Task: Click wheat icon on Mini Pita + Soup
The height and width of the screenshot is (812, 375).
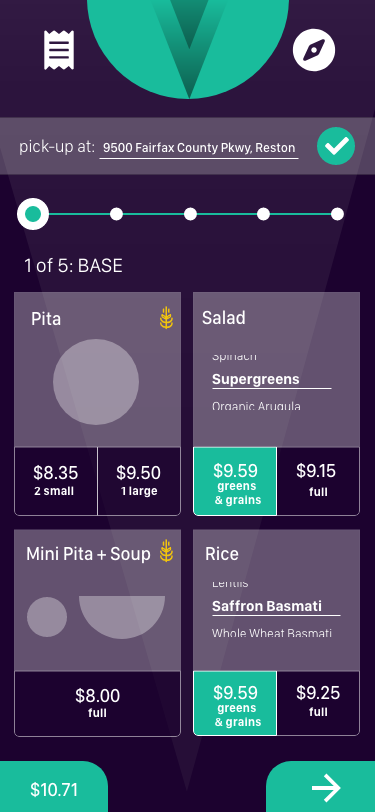Action: [x=166, y=551]
